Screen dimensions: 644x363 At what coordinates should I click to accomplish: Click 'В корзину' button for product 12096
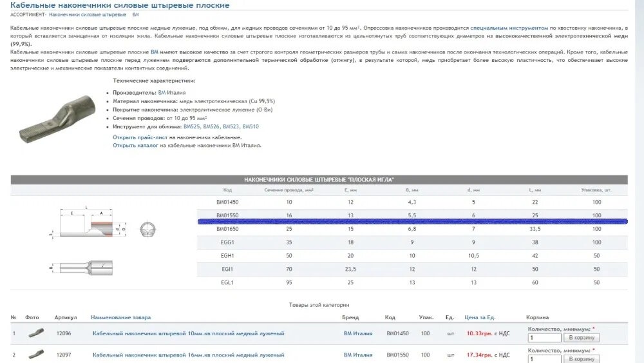[581, 338]
